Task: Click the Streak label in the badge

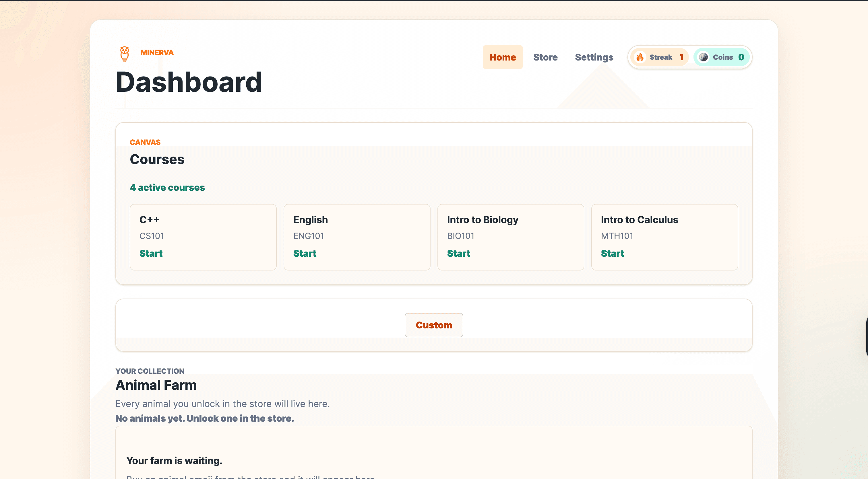Action: [661, 57]
